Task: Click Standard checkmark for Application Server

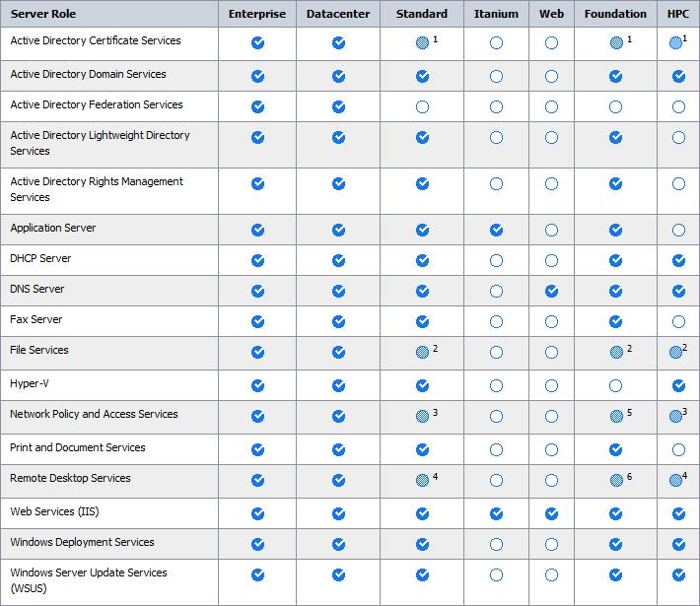Action: 422,231
